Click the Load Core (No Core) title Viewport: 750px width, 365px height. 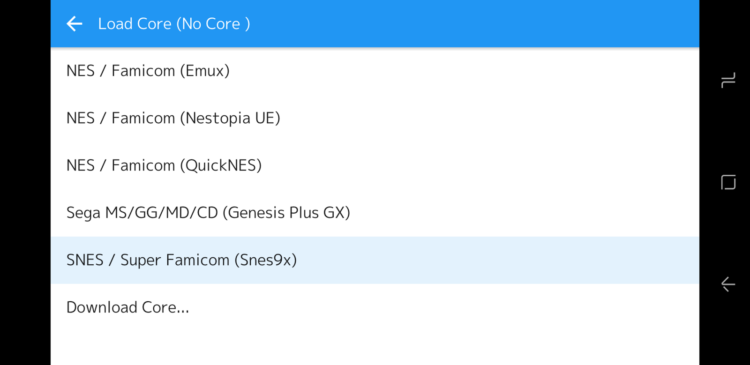[174, 23]
